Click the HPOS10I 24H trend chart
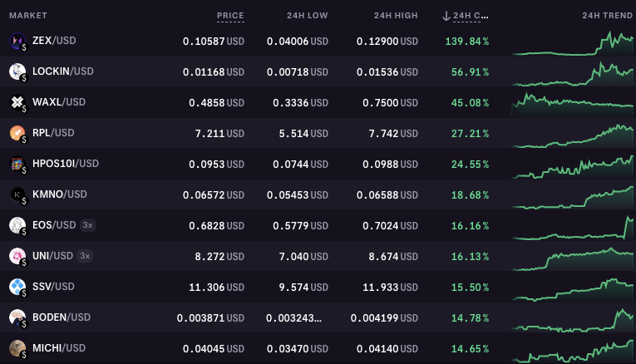 pos(572,166)
